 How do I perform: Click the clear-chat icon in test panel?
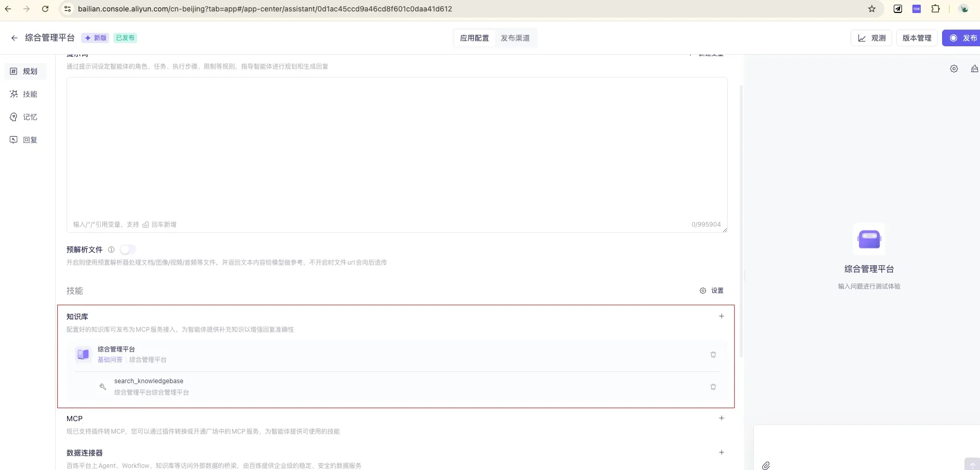click(975, 69)
